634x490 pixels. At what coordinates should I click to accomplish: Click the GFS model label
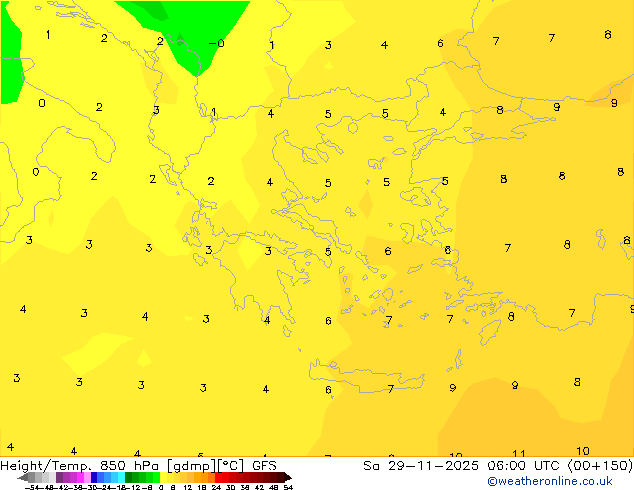click(x=264, y=466)
